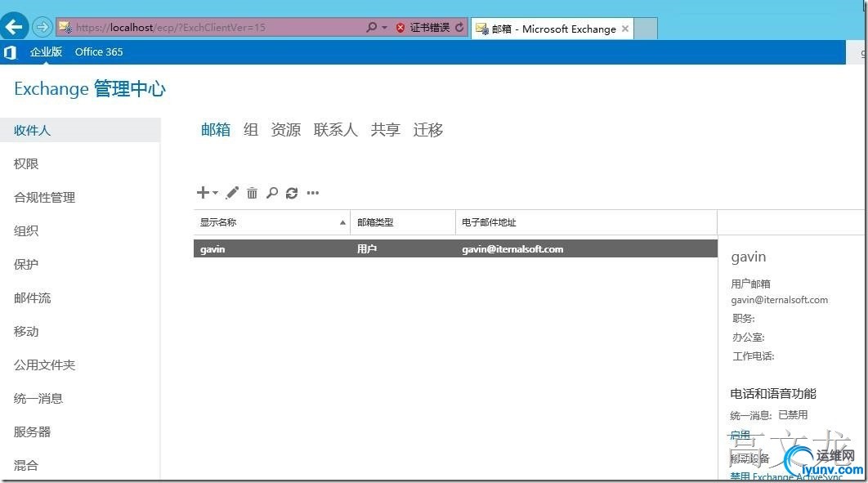Image resolution: width=868 pixels, height=483 pixels.
Task: Close the 邮箱 - Microsoft Exchange tab
Action: (625, 29)
